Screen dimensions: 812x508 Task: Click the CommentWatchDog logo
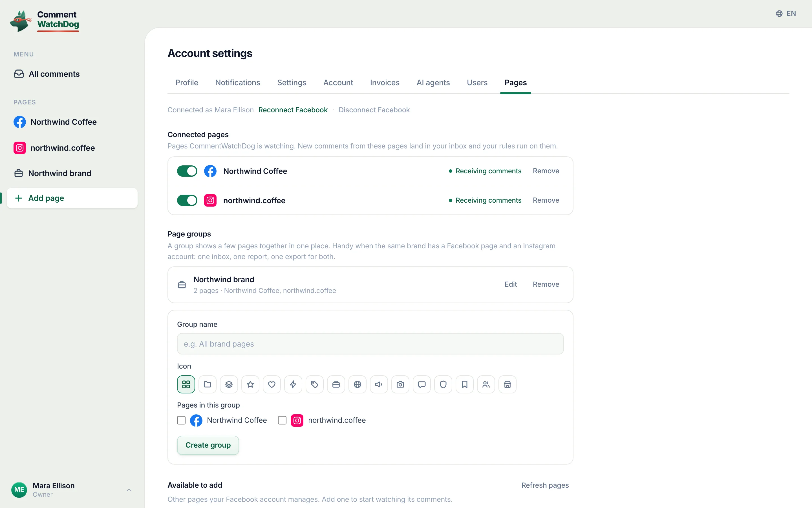(x=44, y=21)
